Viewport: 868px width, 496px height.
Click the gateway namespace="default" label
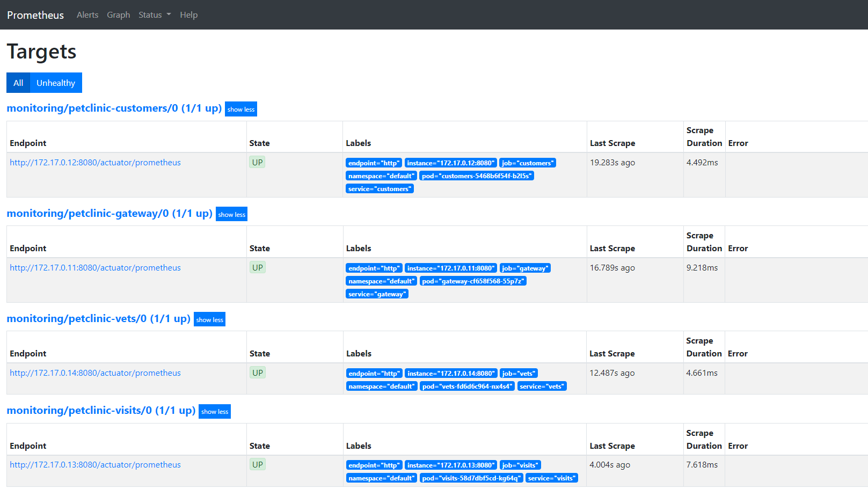pyautogui.click(x=381, y=281)
